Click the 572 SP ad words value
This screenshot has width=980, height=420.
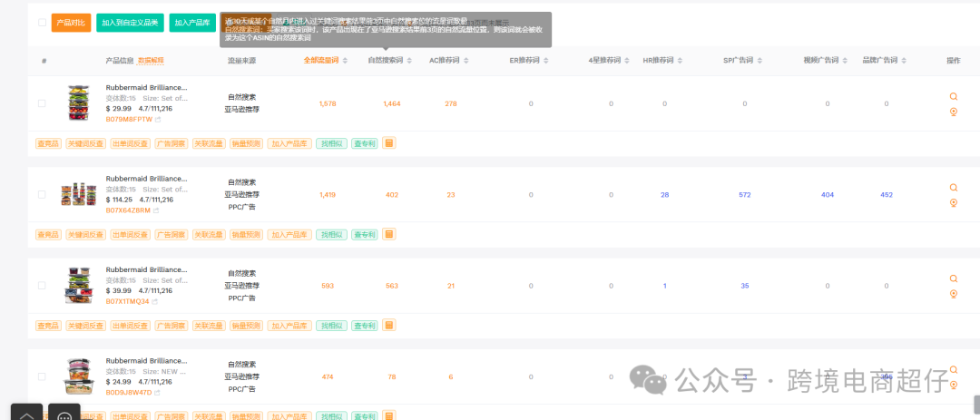coord(744,195)
